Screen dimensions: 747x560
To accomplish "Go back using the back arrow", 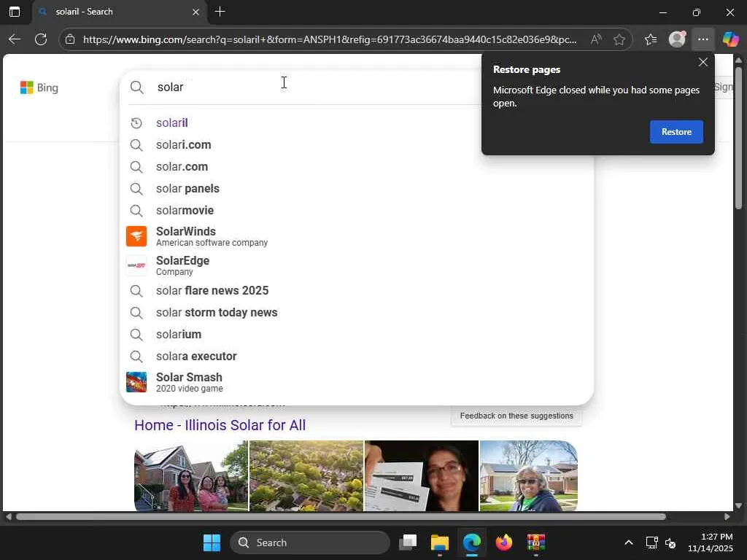I will [x=15, y=39].
